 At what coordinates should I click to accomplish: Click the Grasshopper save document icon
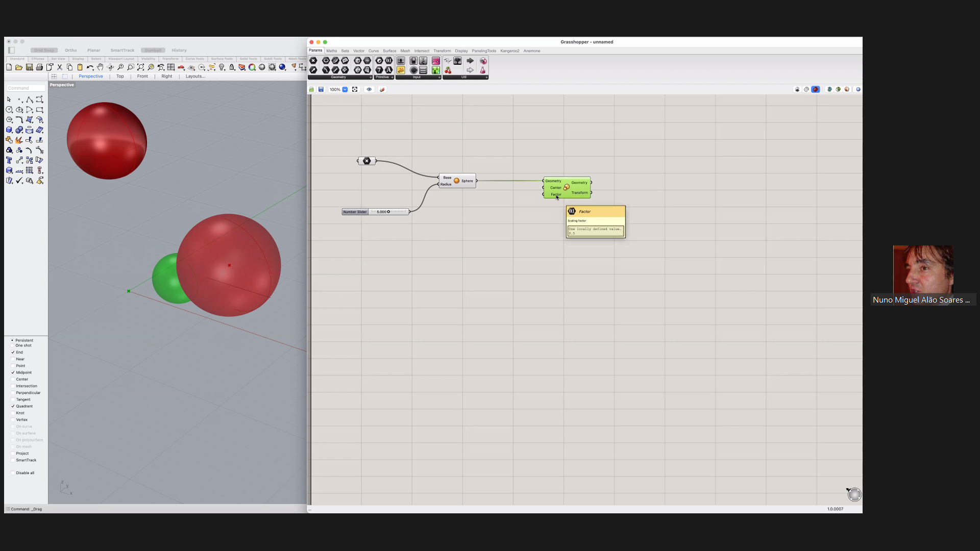[x=321, y=89]
